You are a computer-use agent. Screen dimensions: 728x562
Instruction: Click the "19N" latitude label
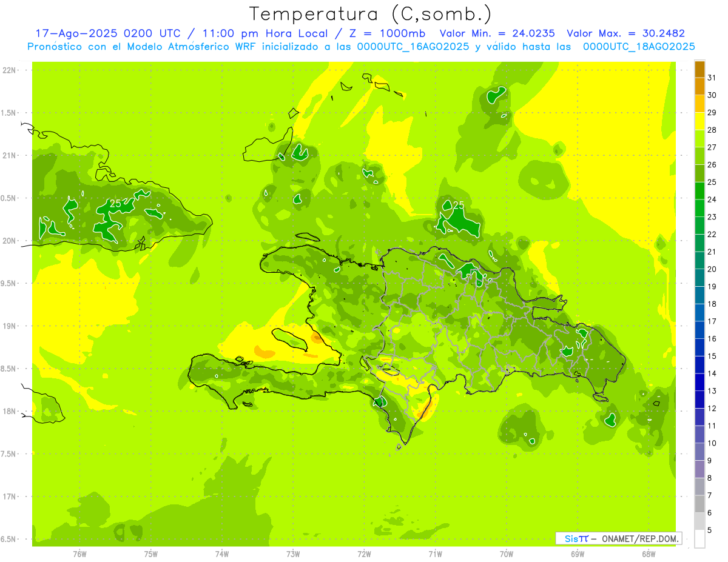(x=9, y=326)
